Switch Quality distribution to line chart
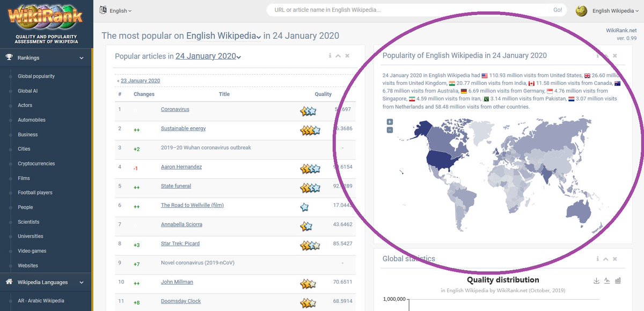Viewport: 644px width, 311px height. [x=607, y=280]
